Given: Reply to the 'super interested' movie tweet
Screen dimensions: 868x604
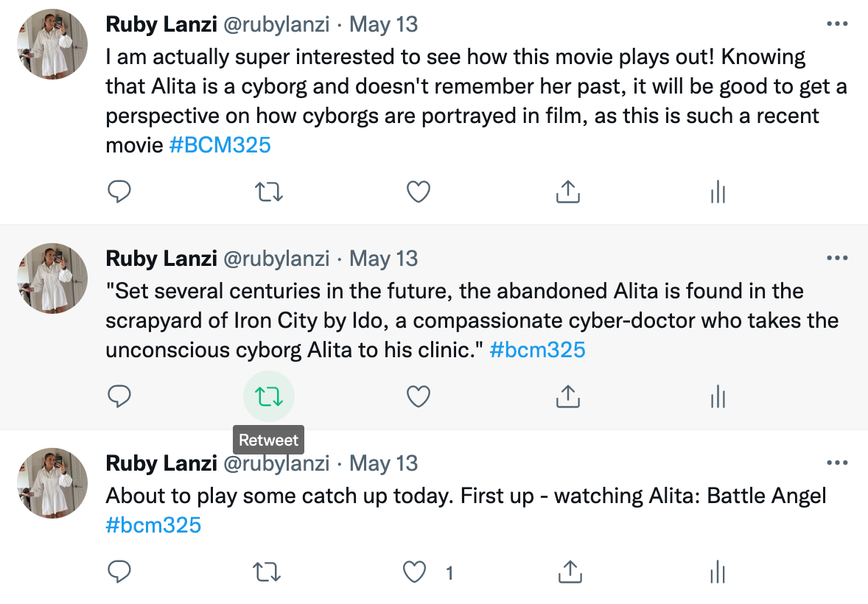Looking at the screenshot, I should pyautogui.click(x=119, y=192).
